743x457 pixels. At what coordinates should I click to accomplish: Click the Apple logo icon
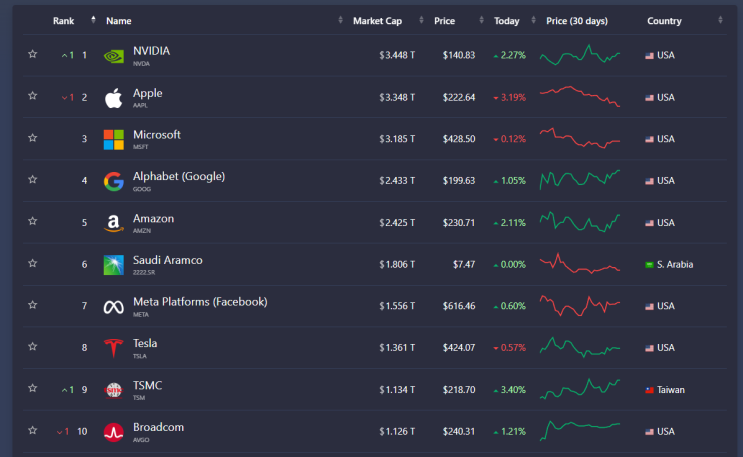point(114,98)
